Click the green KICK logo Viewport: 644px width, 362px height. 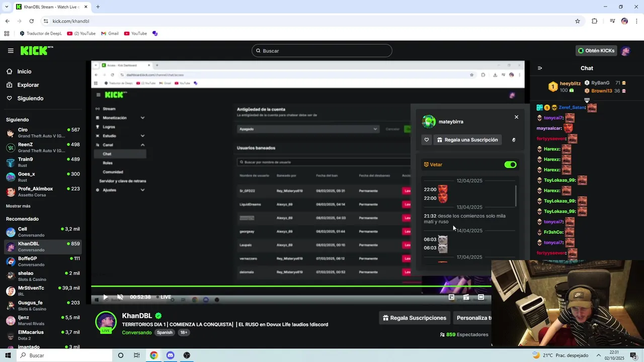coord(36,50)
